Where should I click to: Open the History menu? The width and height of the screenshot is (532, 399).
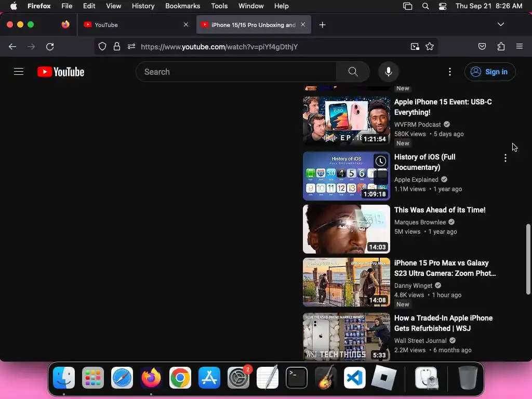143,6
